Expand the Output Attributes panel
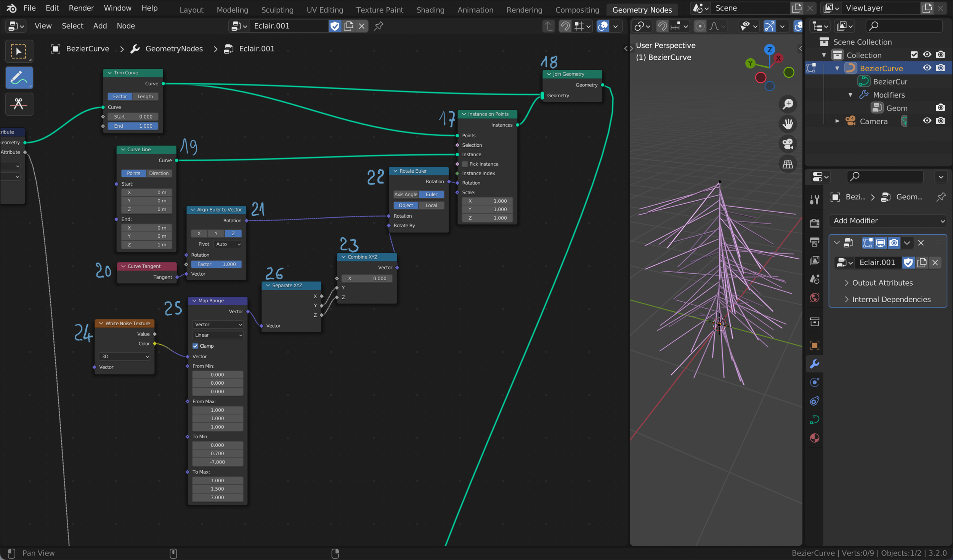 (882, 282)
